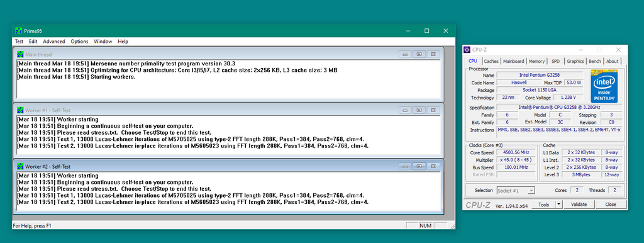Click the Max TDP value 53.0 W
Screen dimensions: 644x243
click(x=573, y=82)
